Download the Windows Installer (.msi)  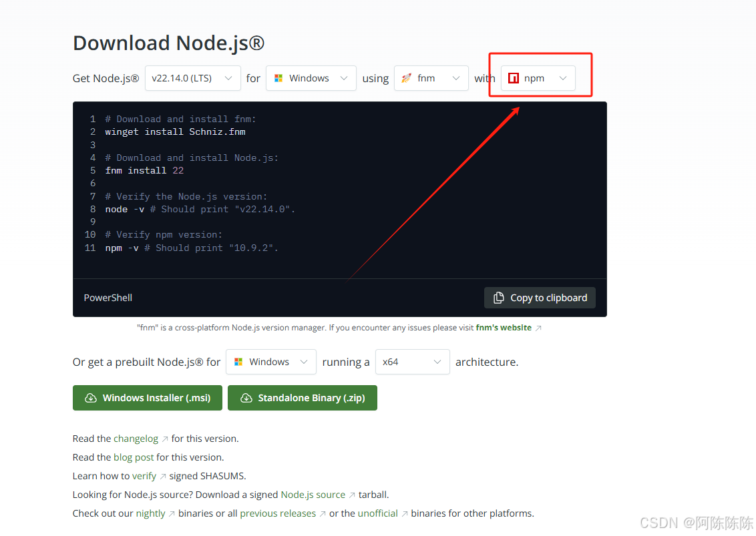click(148, 398)
